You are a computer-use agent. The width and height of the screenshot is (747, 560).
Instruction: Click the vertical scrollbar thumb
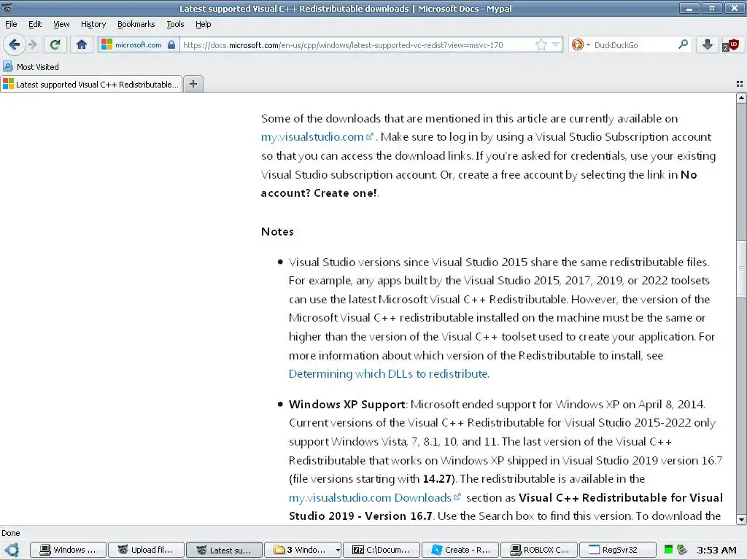741,268
